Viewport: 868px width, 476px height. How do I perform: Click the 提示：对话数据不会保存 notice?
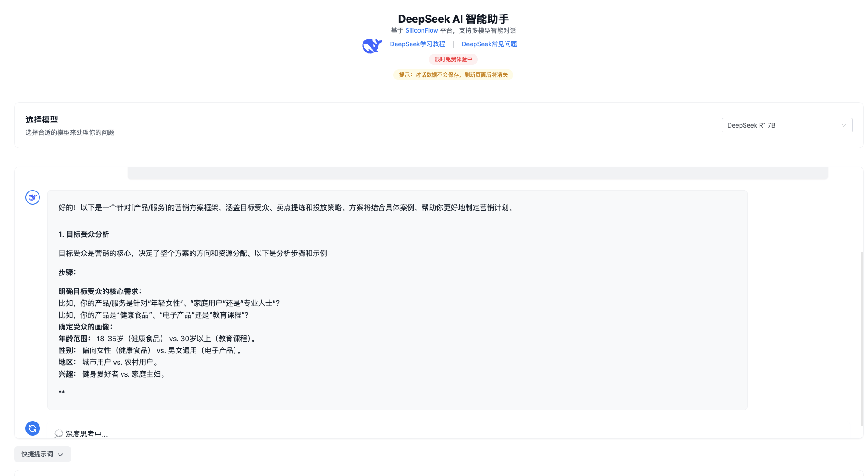(x=453, y=75)
